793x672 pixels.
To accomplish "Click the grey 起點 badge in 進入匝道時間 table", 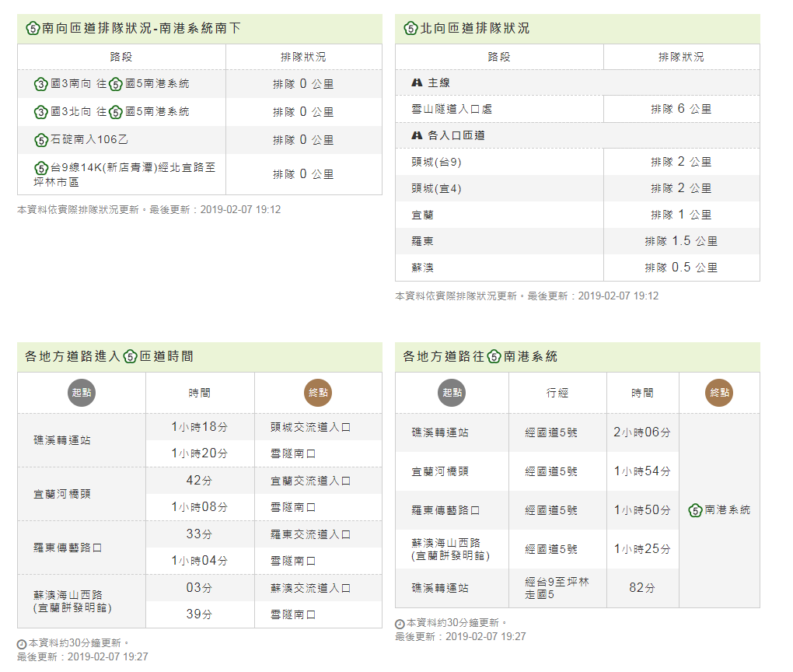I will tap(82, 393).
